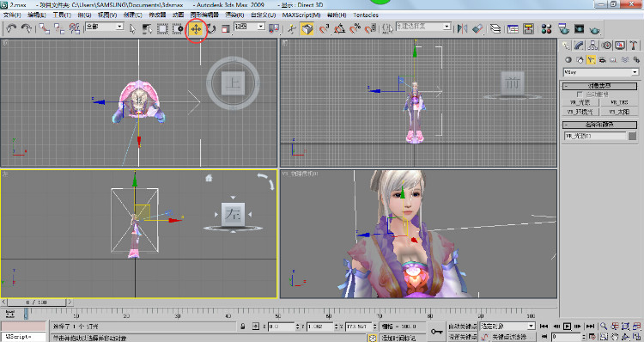Click the light object name field
This screenshot has width=644, height=342.
point(595,136)
